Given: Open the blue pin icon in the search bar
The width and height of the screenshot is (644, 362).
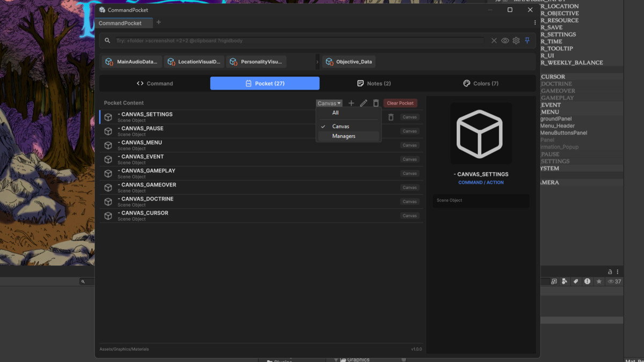Looking at the screenshot, I should click(x=527, y=40).
